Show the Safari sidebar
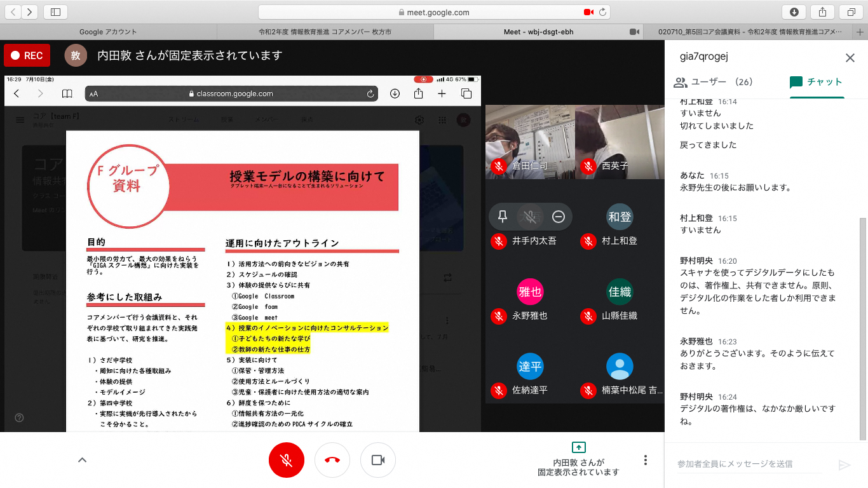The width and height of the screenshot is (868, 488). point(56,11)
